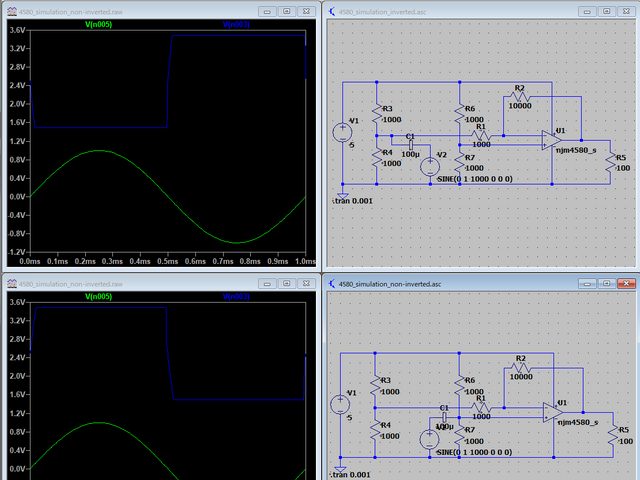
Task: Open the waveform icon menu of lower plot window
Action: click(x=12, y=284)
